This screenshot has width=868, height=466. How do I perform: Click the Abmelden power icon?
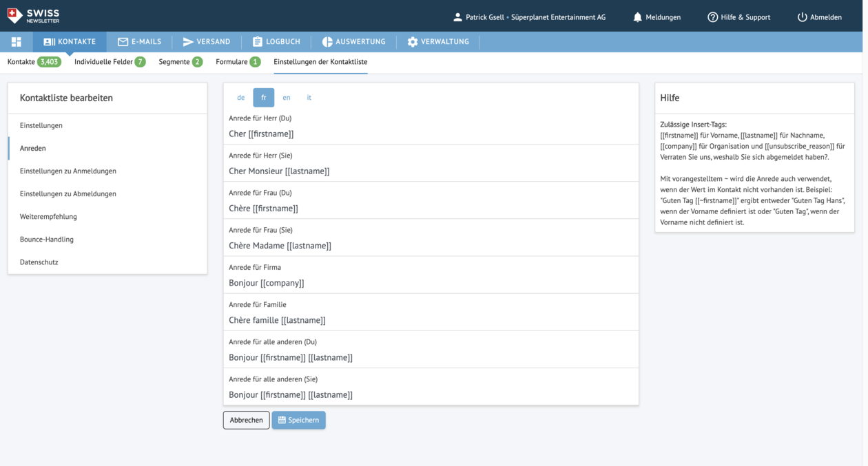pos(802,17)
